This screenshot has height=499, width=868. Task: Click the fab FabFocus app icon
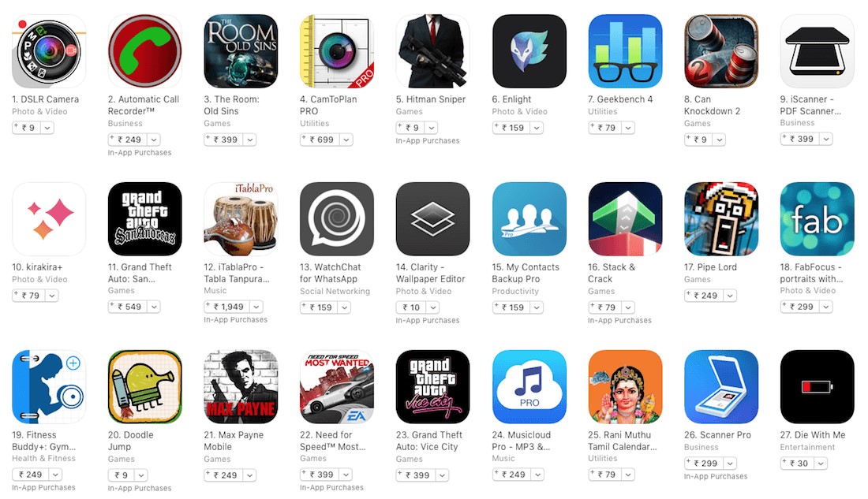click(817, 219)
